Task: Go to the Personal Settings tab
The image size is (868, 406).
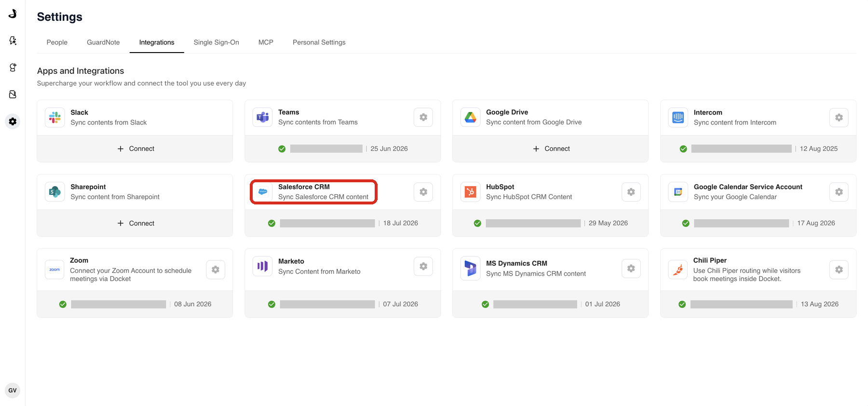Action: 319,42
